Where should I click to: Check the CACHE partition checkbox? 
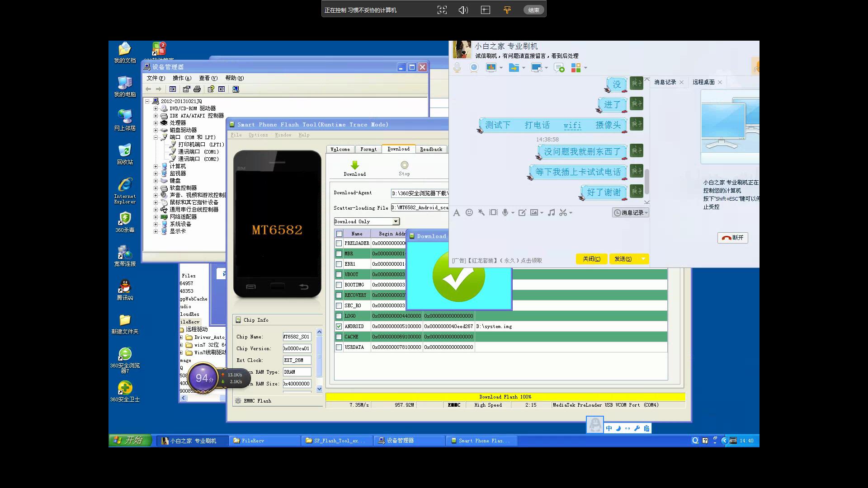point(339,337)
